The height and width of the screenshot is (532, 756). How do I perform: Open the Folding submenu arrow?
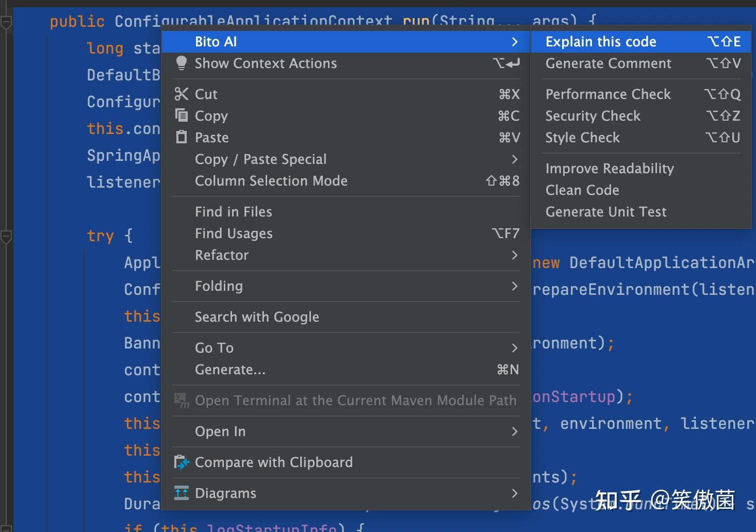click(x=514, y=286)
